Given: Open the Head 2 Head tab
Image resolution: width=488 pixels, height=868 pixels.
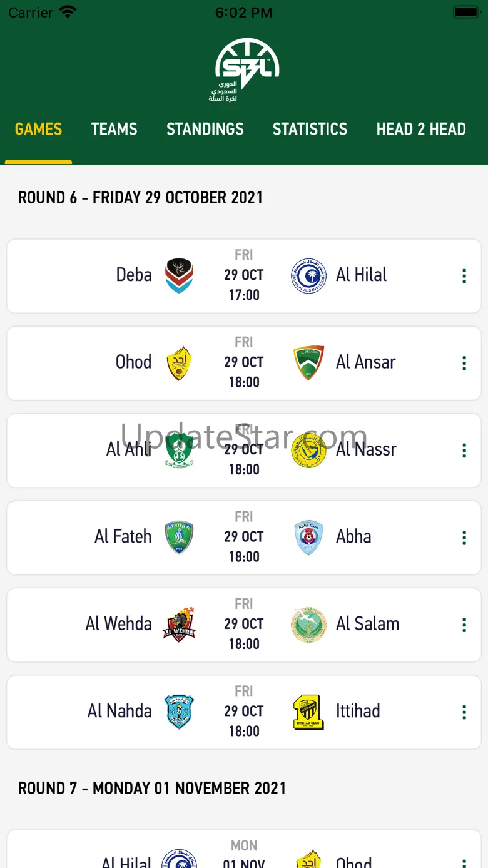Looking at the screenshot, I should [421, 130].
